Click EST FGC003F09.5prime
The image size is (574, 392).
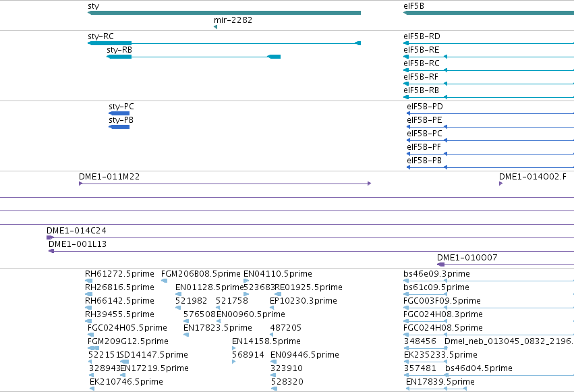[x=442, y=301]
